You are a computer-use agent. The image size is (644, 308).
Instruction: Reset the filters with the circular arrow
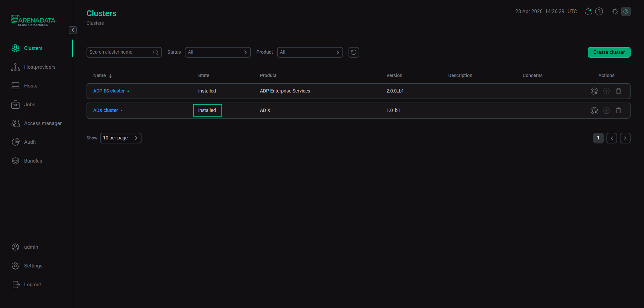click(354, 52)
